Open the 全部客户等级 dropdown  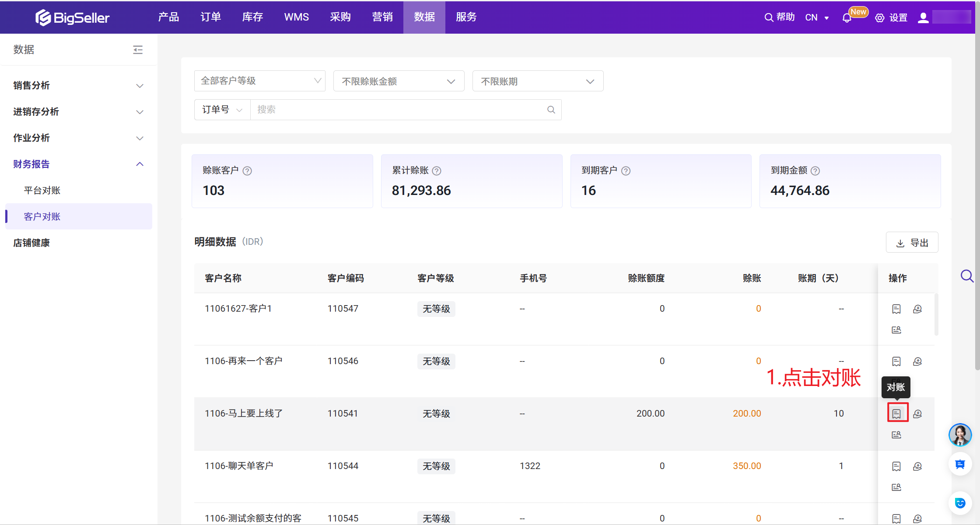tap(260, 81)
